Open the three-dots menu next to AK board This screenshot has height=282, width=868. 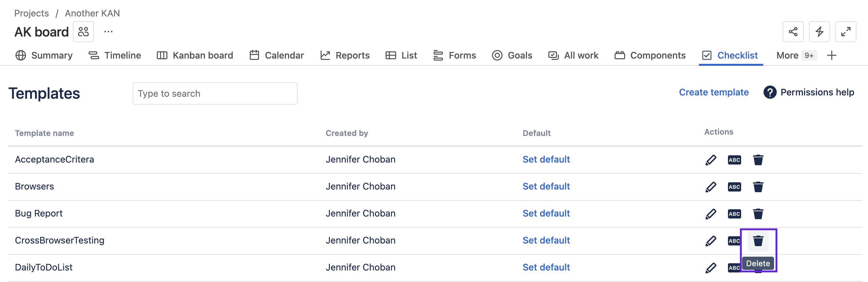click(108, 32)
